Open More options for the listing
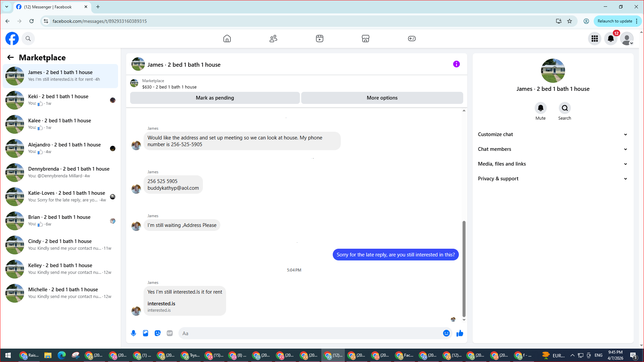Viewport: 644px width, 362px height. 382,98
